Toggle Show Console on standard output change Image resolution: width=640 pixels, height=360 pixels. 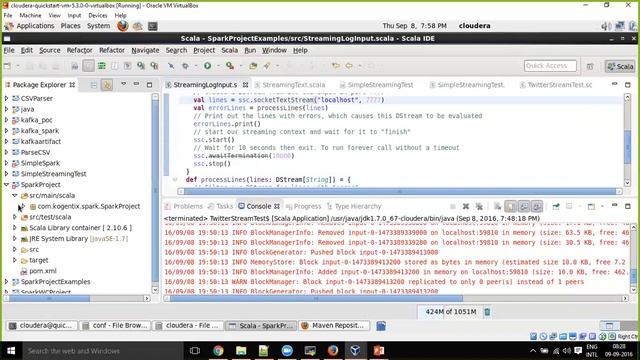(524, 207)
